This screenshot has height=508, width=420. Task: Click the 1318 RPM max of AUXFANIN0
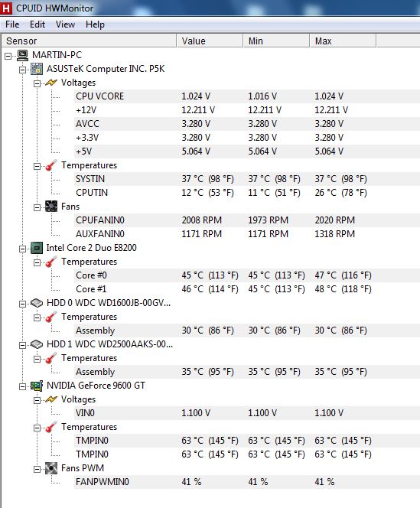click(335, 234)
